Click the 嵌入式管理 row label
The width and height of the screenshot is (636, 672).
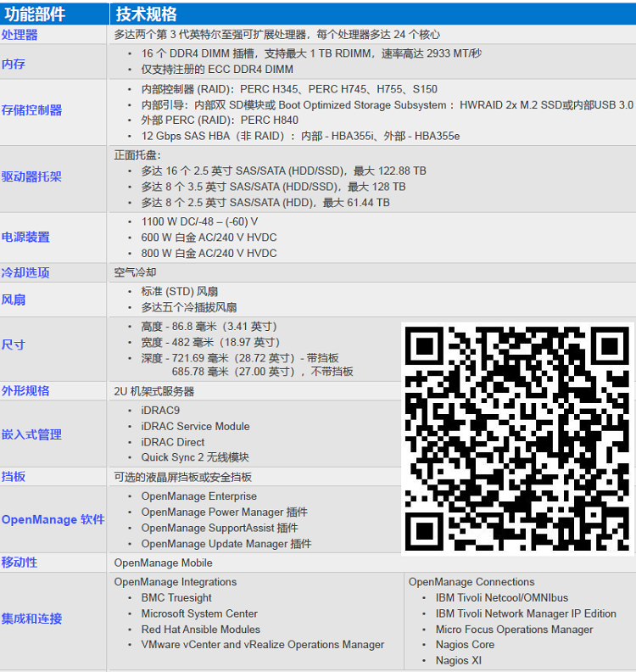pyautogui.click(x=31, y=434)
